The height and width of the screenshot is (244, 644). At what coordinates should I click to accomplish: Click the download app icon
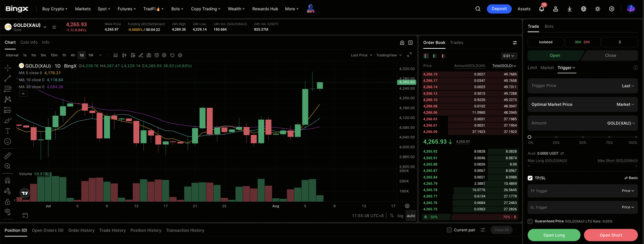570,9
